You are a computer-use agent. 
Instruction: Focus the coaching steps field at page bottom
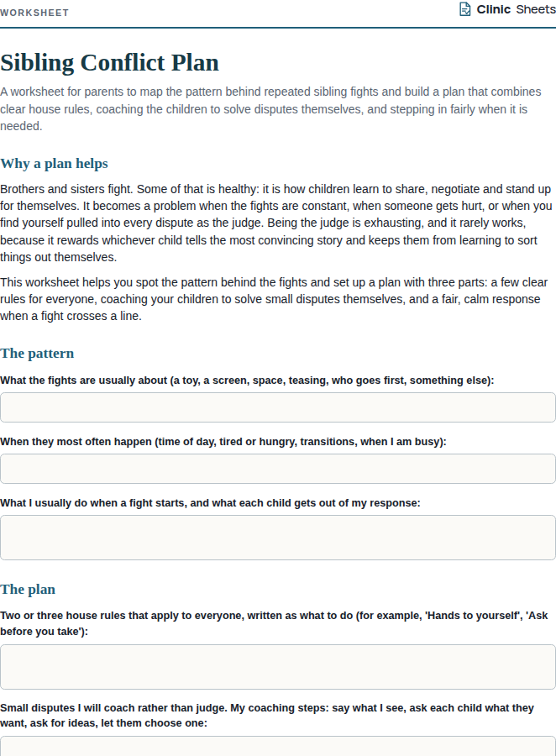[x=278, y=747]
